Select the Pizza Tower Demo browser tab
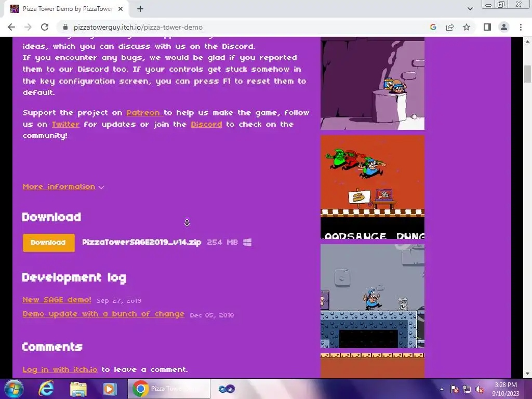Screen dimensions: 532x399 [x=66, y=9]
